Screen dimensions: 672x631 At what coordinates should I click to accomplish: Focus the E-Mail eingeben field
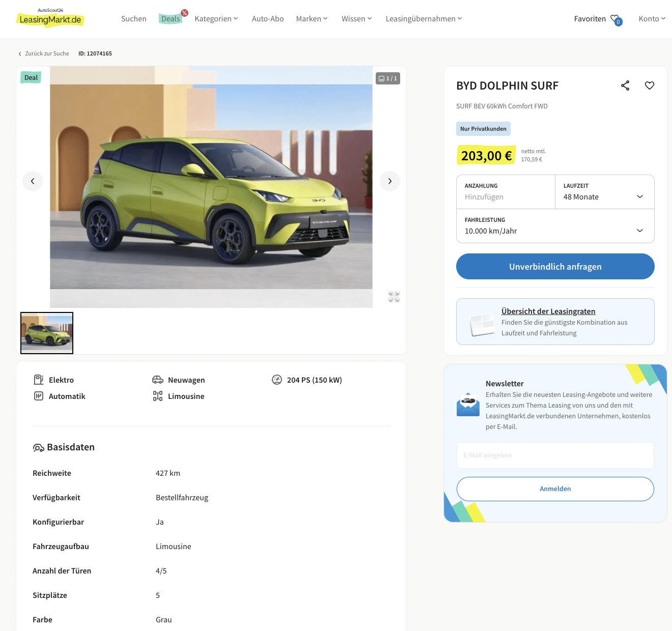coord(555,455)
